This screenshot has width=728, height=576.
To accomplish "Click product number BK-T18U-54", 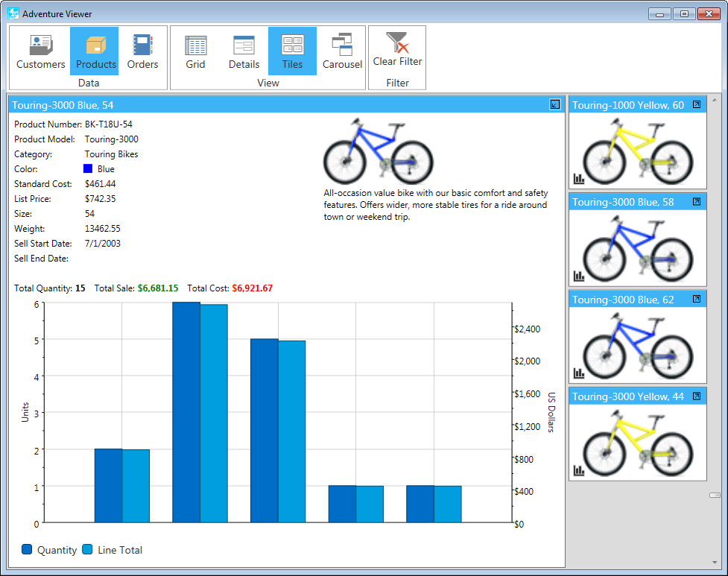I will (109, 124).
